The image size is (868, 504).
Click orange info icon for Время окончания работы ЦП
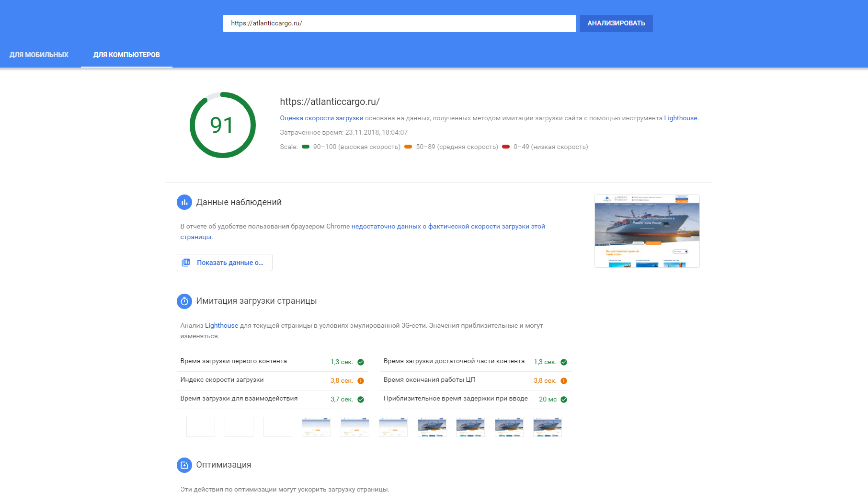[564, 381]
